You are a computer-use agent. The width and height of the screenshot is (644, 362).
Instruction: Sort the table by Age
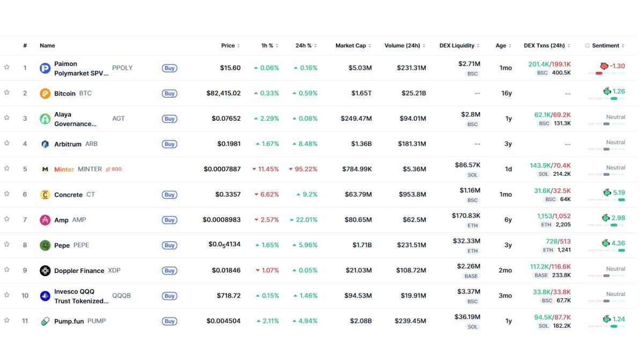tap(503, 46)
